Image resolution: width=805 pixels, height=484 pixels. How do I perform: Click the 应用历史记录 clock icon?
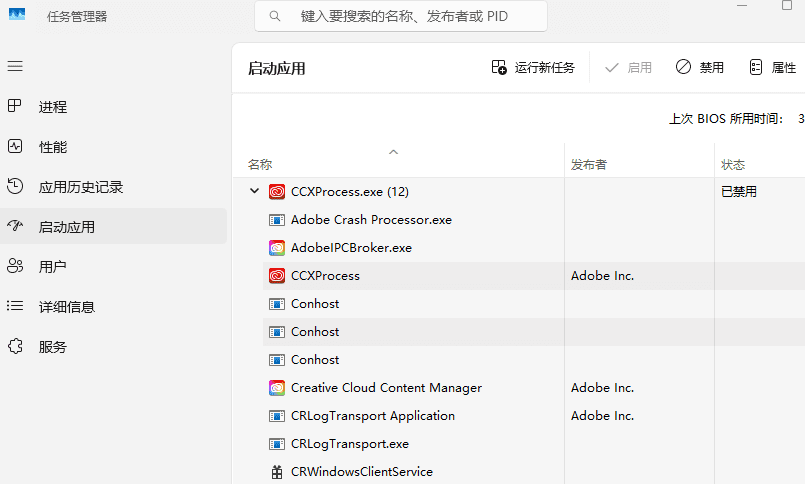15,186
